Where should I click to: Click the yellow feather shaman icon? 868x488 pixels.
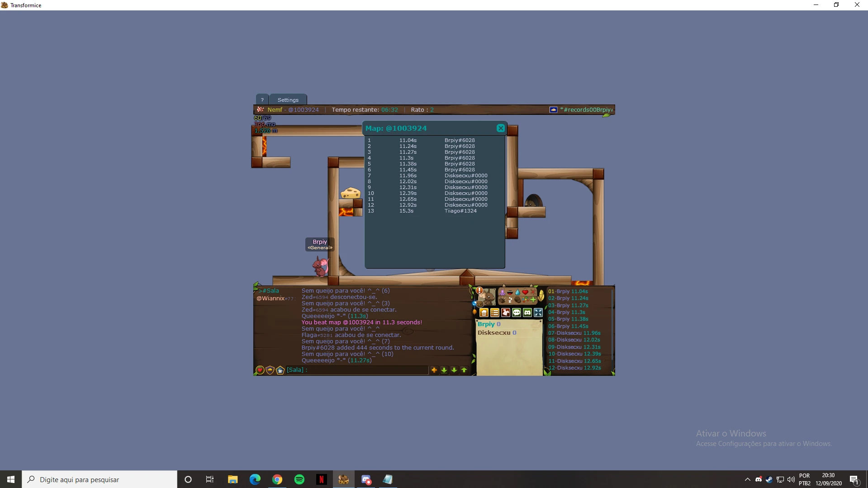541,296
